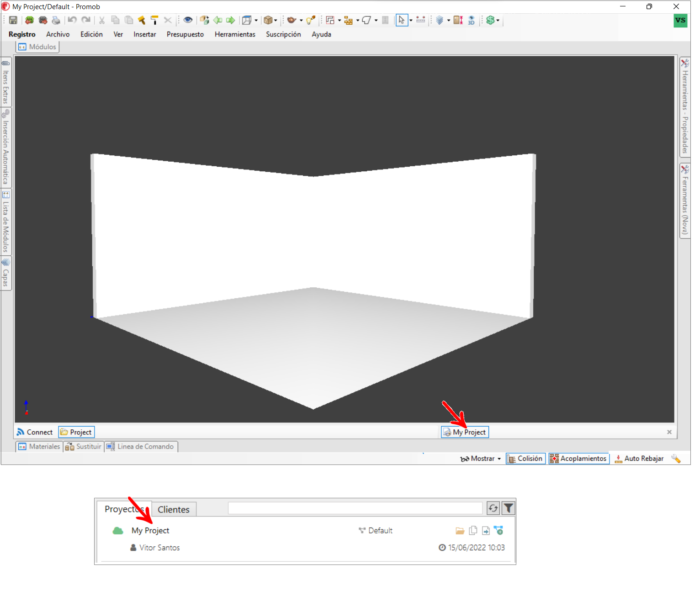Toggle the Acoplamientos option

[579, 459]
